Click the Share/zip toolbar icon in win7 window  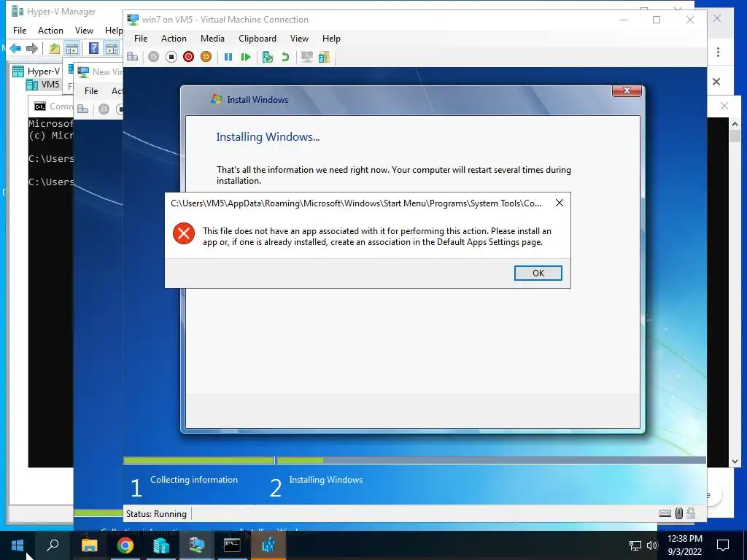pos(324,57)
